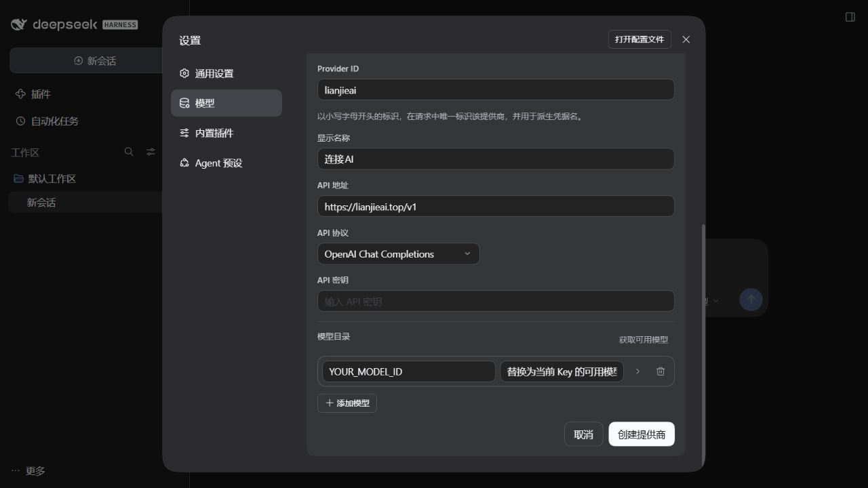Click the HARNESS badge label

(120, 24)
